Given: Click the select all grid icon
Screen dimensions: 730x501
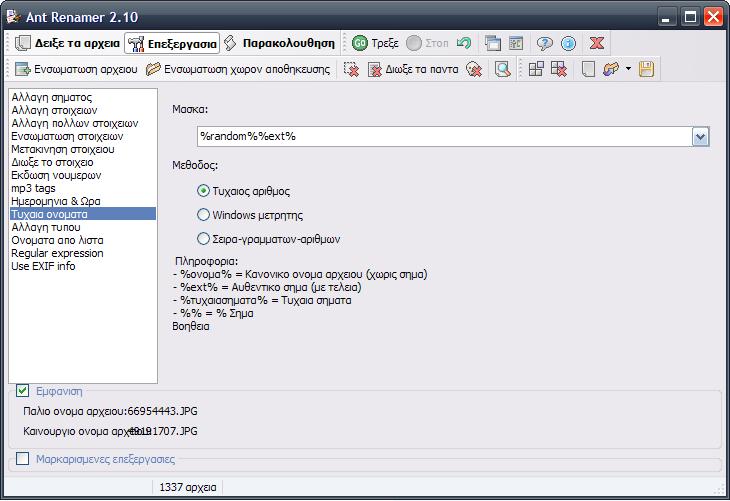Looking at the screenshot, I should point(536,69).
